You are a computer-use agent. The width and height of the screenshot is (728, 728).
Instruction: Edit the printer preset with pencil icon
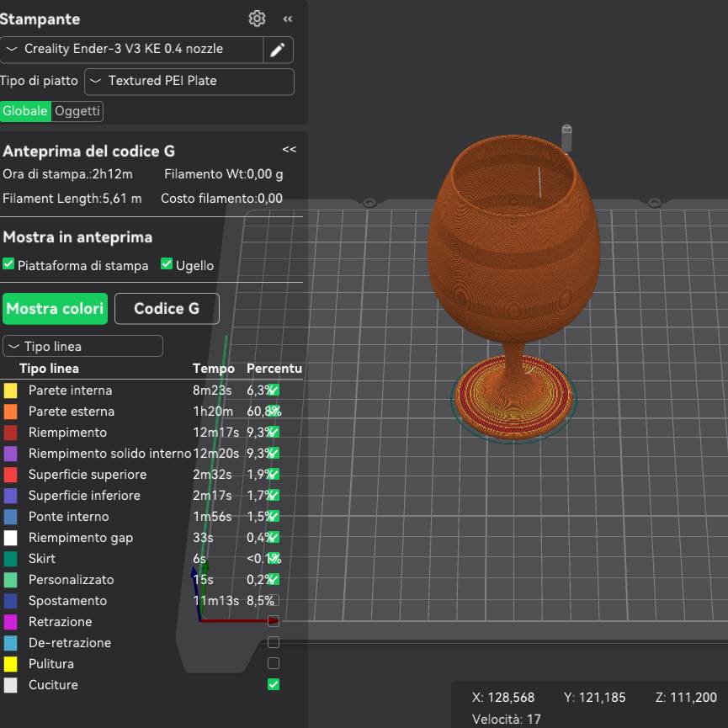click(x=278, y=50)
